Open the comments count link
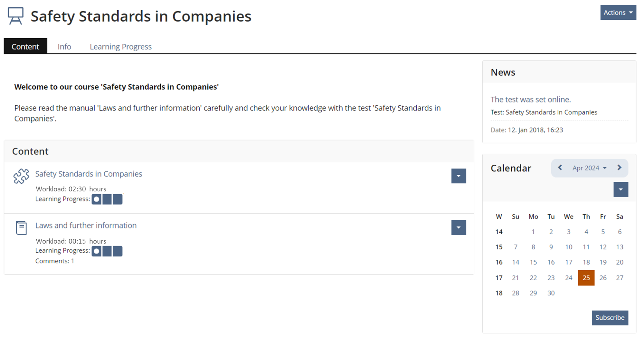 click(x=73, y=261)
